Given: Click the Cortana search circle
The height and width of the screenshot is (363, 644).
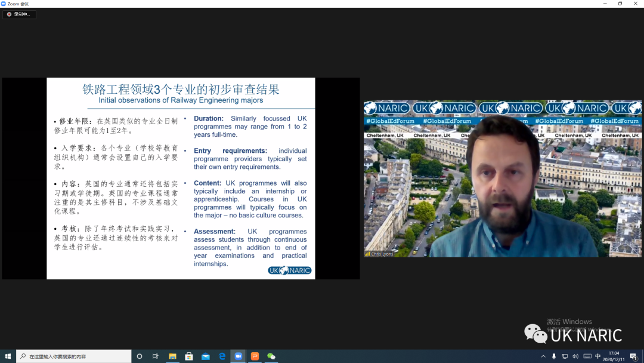Looking at the screenshot, I should (139, 356).
